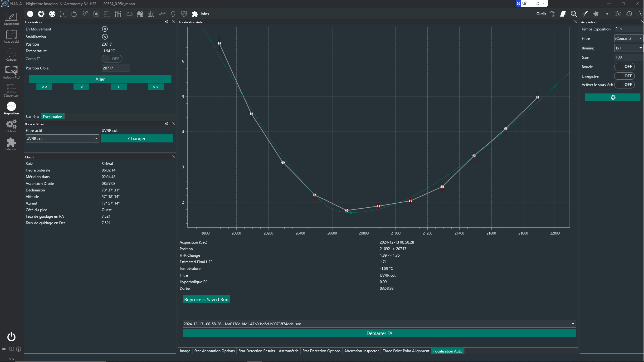644x362 pixels.
Task: Click the power icon in bottom-left sidebar
Action: (x=11, y=337)
